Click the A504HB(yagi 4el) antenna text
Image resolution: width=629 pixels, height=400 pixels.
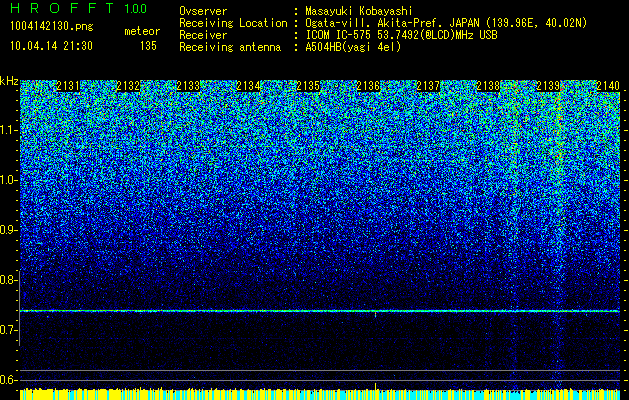[x=353, y=47]
